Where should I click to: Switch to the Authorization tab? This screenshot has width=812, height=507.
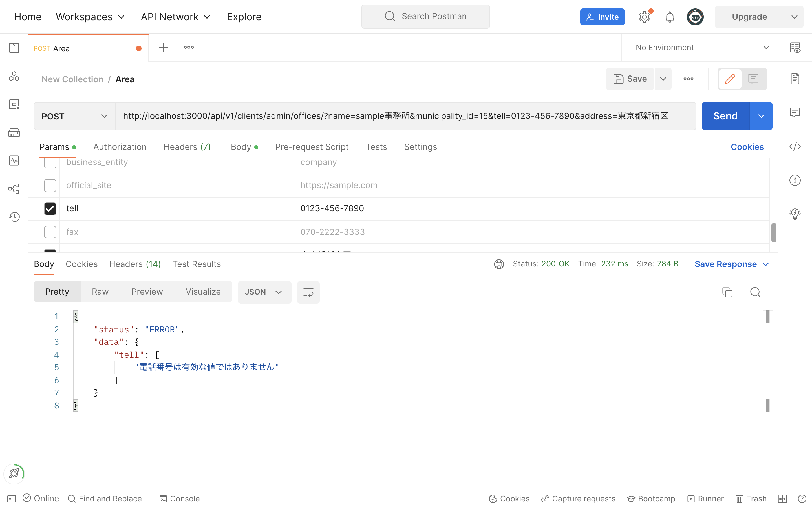click(120, 147)
